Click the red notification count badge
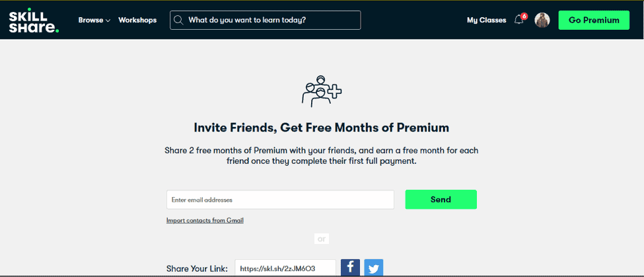 pyautogui.click(x=524, y=17)
